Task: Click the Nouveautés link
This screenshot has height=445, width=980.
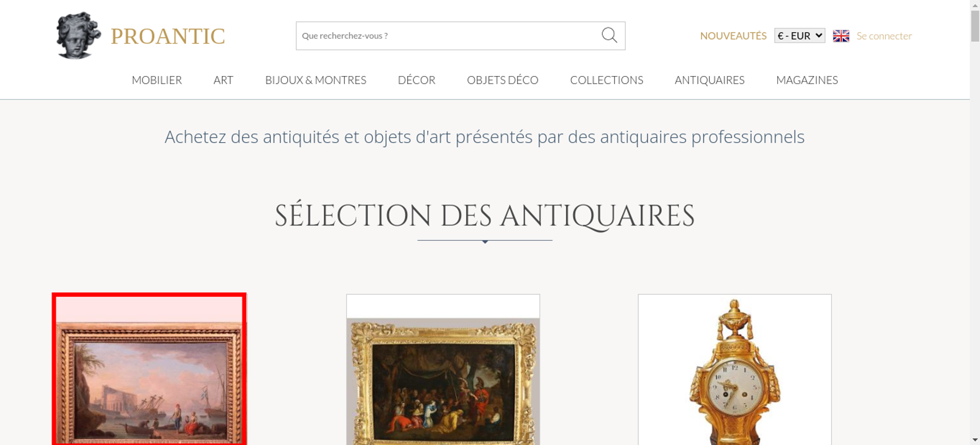Action: click(733, 36)
